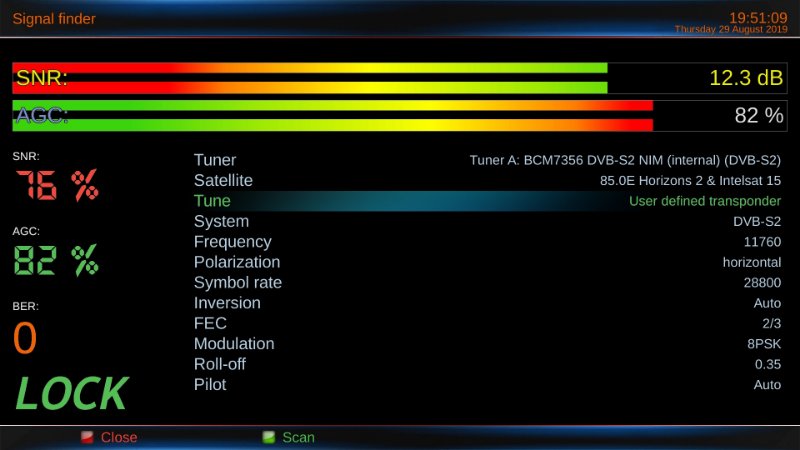Click the red 76 % SNR readout
This screenshot has width=800, height=450.
(x=57, y=185)
